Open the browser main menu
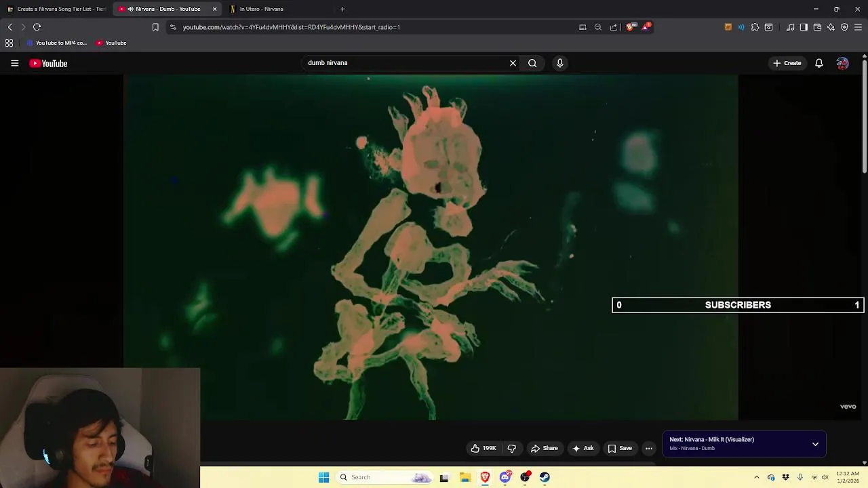 click(x=858, y=27)
